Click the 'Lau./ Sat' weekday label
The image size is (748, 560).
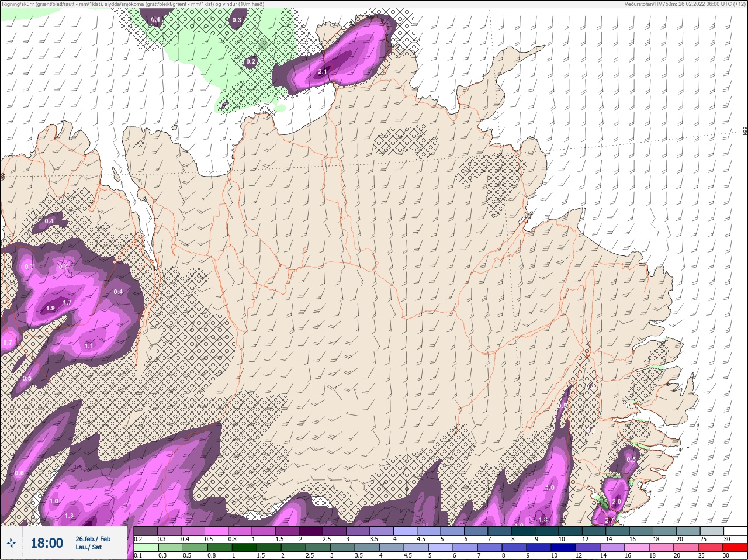point(88,548)
